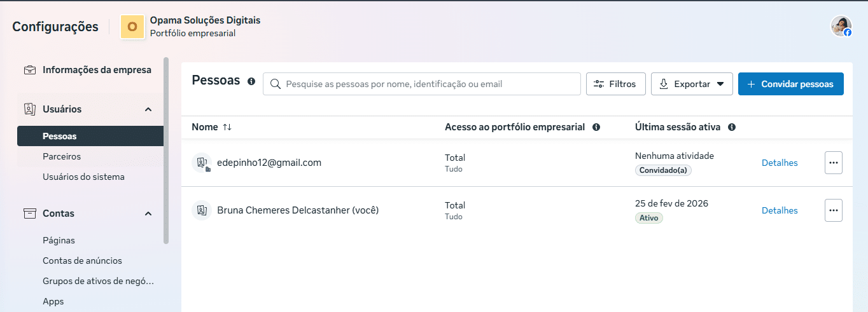
Task: Click the people search input field
Action: pyautogui.click(x=426, y=84)
